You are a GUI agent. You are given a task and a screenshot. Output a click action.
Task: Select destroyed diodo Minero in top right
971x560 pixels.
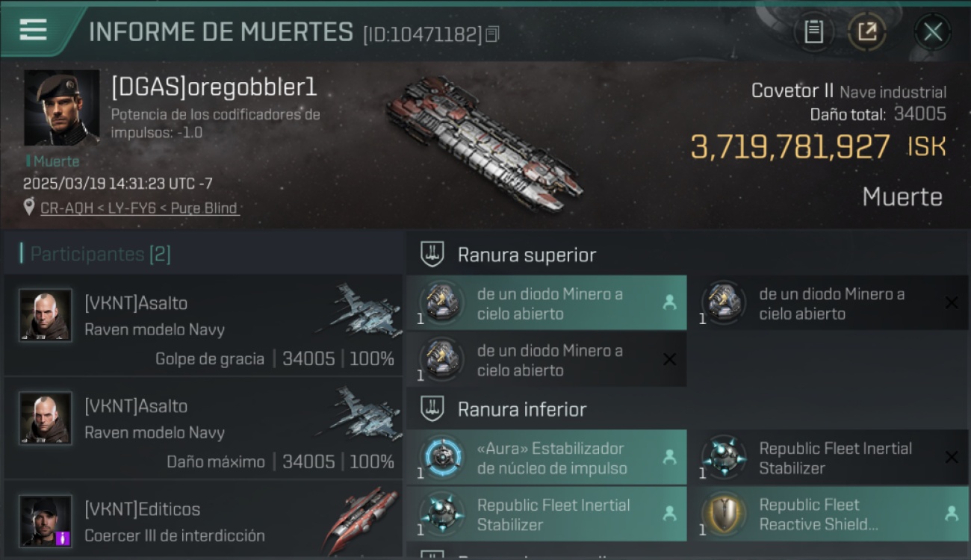828,303
